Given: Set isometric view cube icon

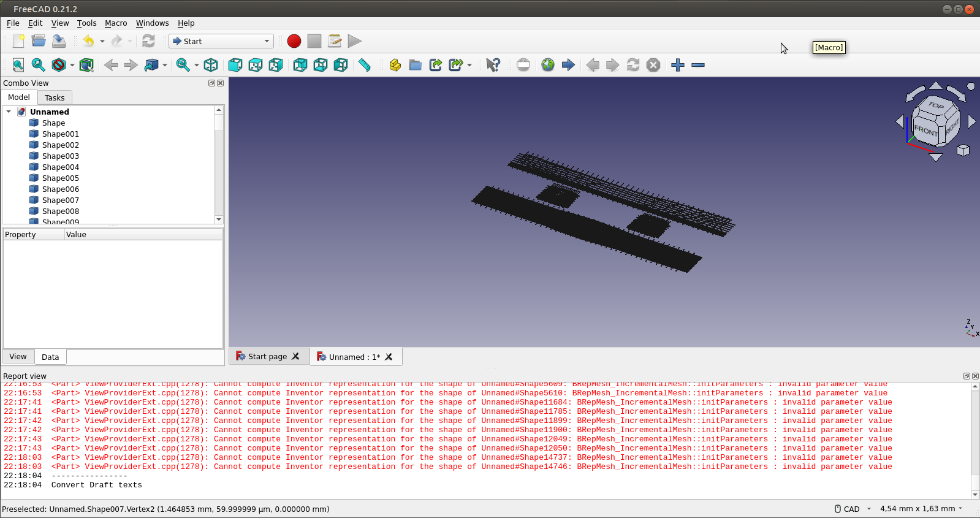Looking at the screenshot, I should [211, 65].
